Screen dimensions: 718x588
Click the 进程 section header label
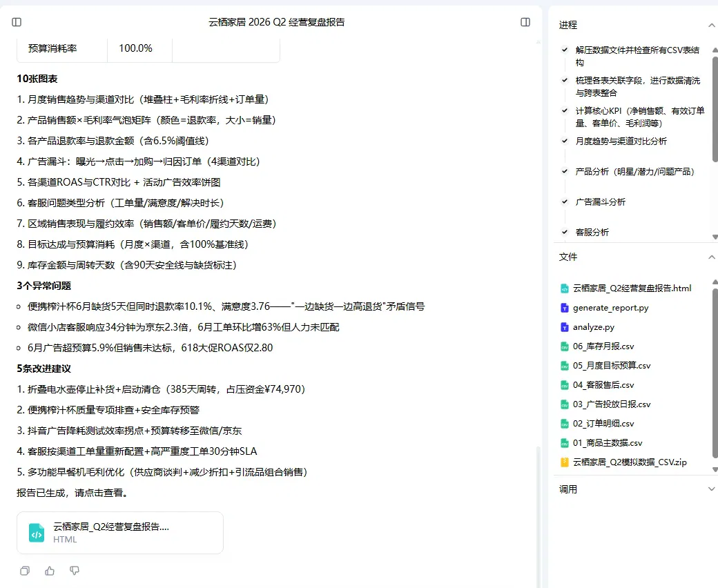coord(567,25)
